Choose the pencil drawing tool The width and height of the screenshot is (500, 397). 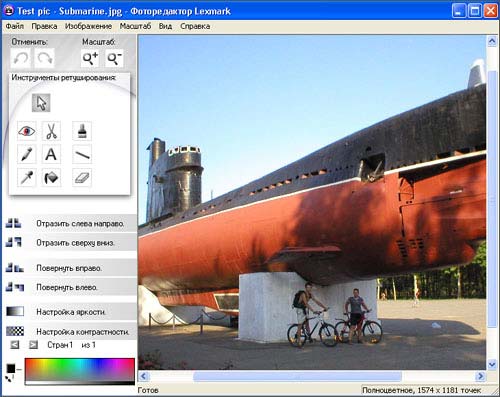tap(27, 154)
